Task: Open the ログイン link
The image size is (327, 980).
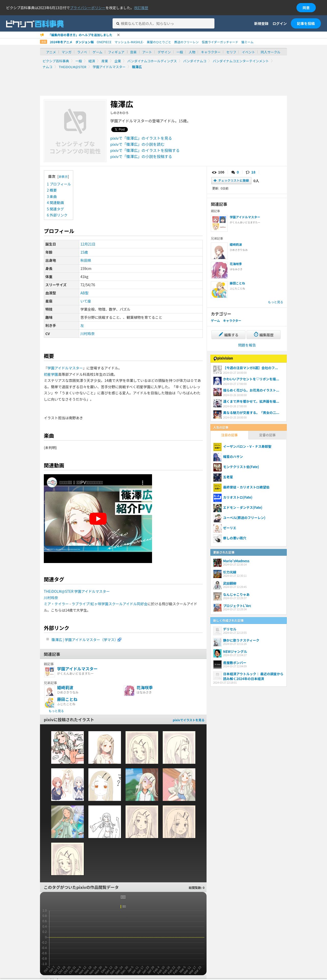Action: (279, 24)
